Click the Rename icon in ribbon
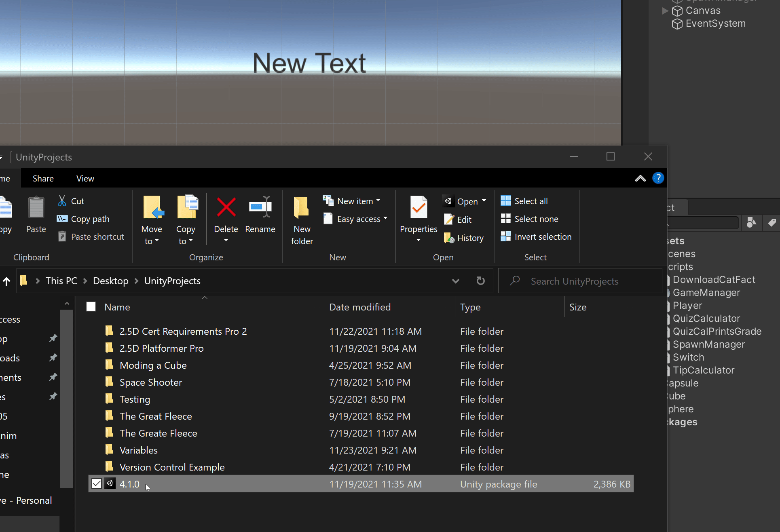The image size is (780, 532). click(x=260, y=207)
